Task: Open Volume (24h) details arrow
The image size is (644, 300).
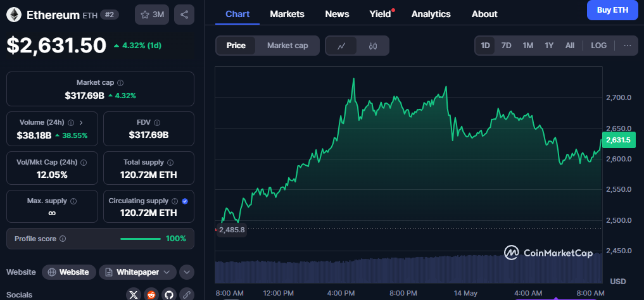Action: pyautogui.click(x=81, y=122)
